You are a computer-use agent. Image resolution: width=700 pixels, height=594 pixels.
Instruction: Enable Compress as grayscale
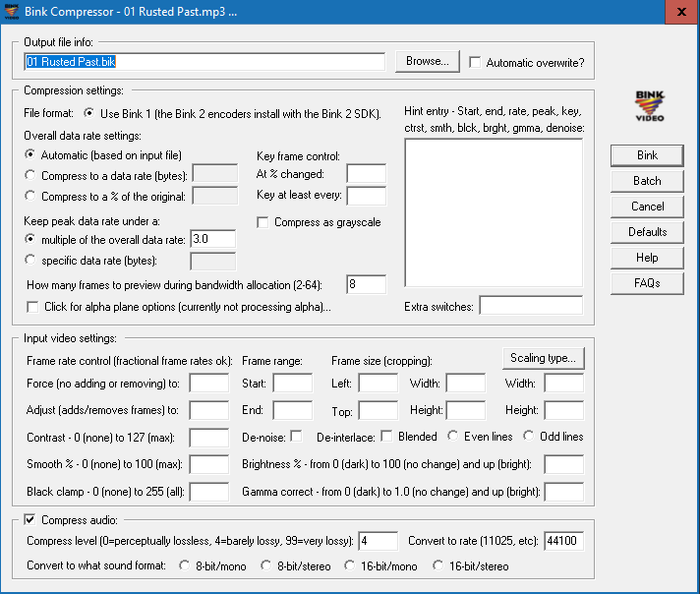[262, 222]
